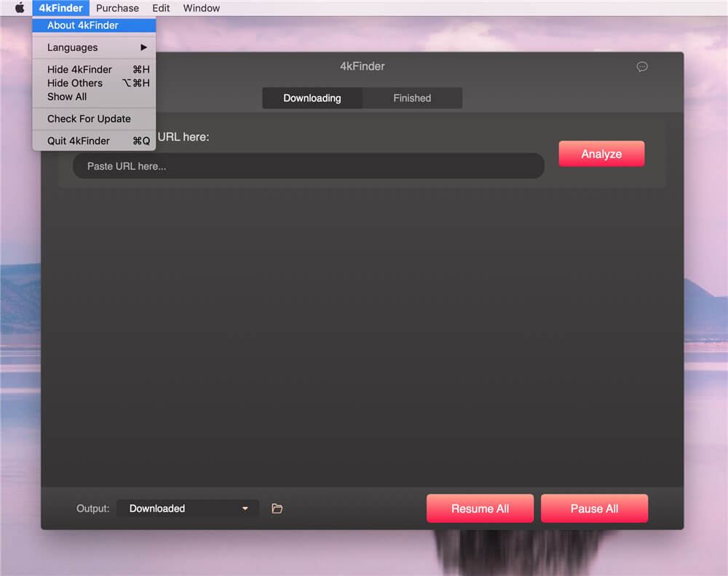
Task: Open the output folder icon
Action: click(277, 508)
